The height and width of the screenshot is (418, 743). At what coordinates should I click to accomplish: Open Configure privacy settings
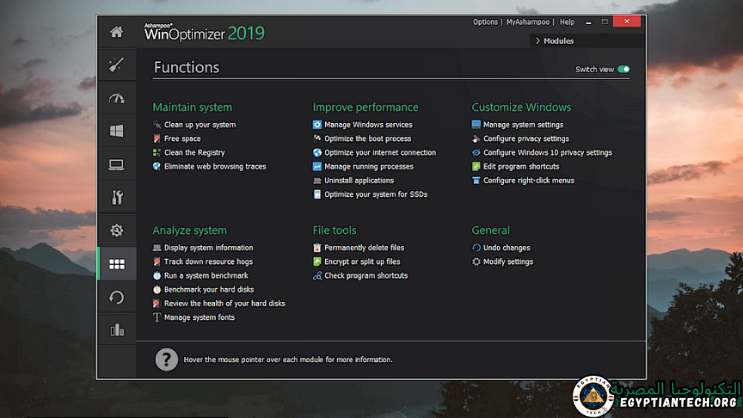click(x=520, y=139)
